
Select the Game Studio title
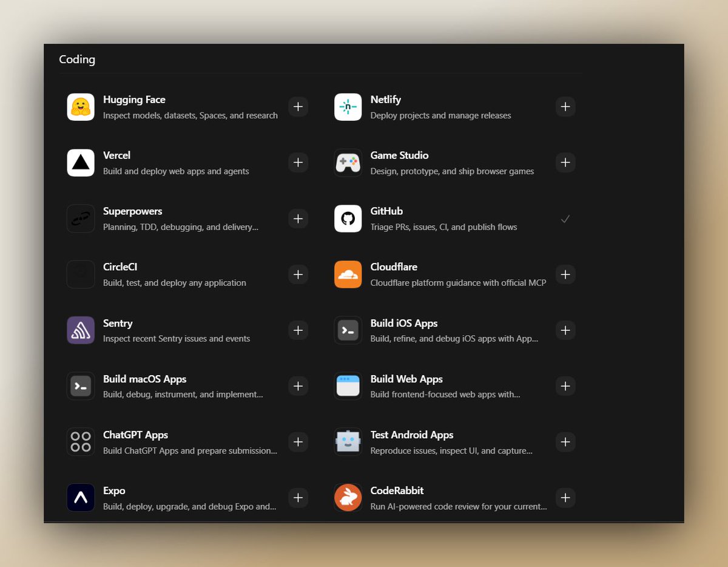coord(400,155)
